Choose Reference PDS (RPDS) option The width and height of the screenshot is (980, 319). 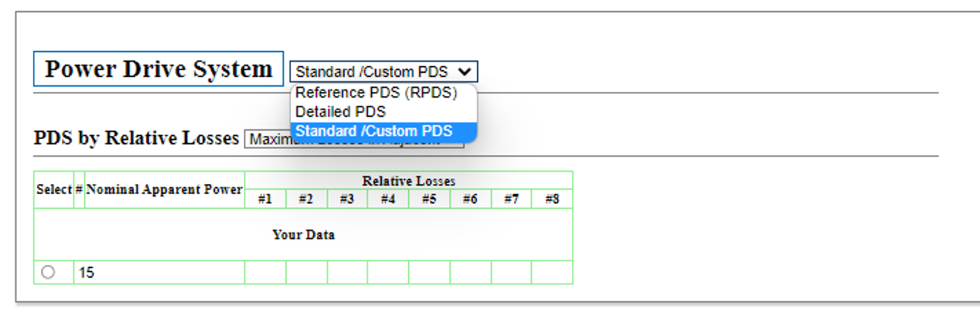pos(376,93)
